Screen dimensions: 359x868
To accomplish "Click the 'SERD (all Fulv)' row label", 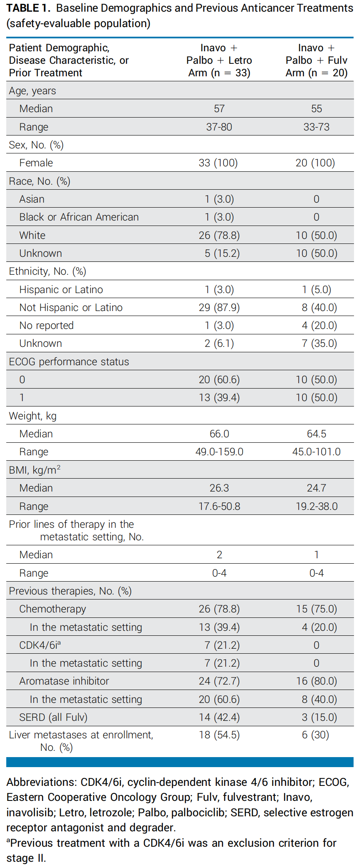I will (x=53, y=717).
